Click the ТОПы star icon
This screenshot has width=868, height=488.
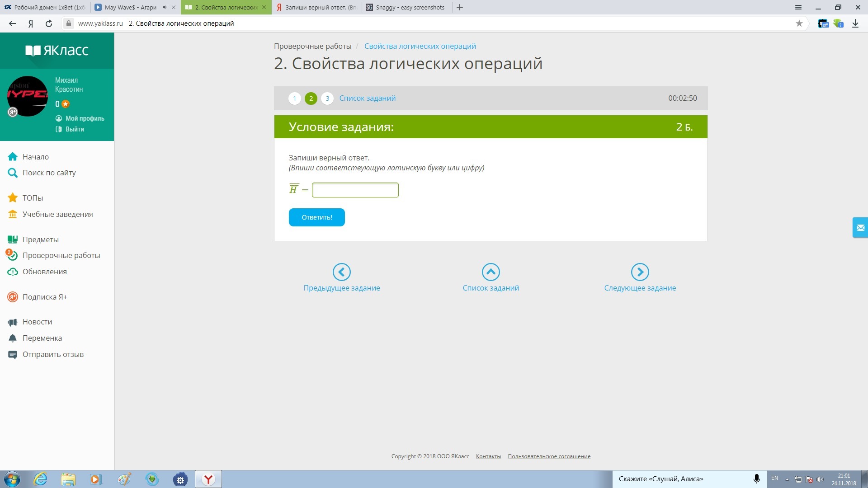coord(13,198)
